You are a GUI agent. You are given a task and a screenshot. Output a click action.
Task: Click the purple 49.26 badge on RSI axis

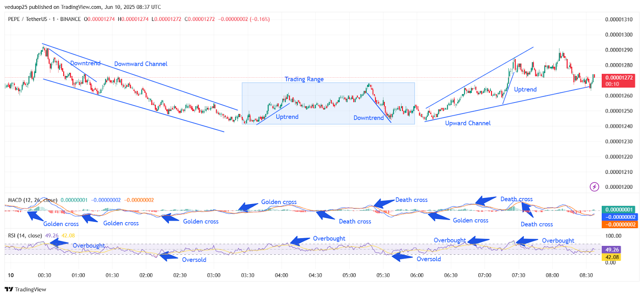pos(612,250)
